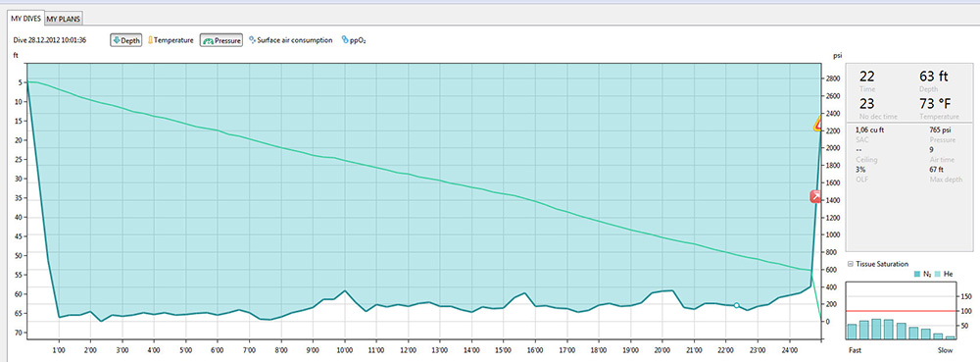Click the 67 ft Max depth value
The width and height of the screenshot is (980, 362).
point(936,170)
